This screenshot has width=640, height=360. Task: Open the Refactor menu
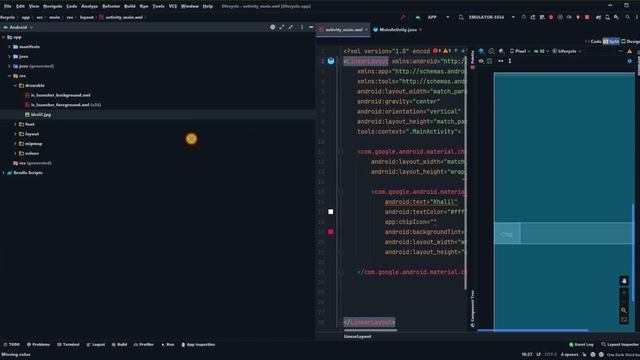point(111,6)
